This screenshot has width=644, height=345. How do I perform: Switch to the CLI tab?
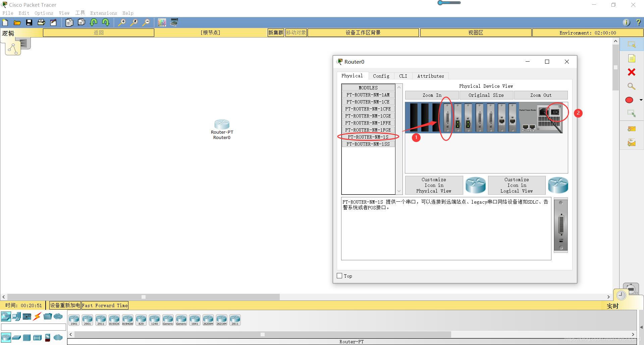[403, 76]
